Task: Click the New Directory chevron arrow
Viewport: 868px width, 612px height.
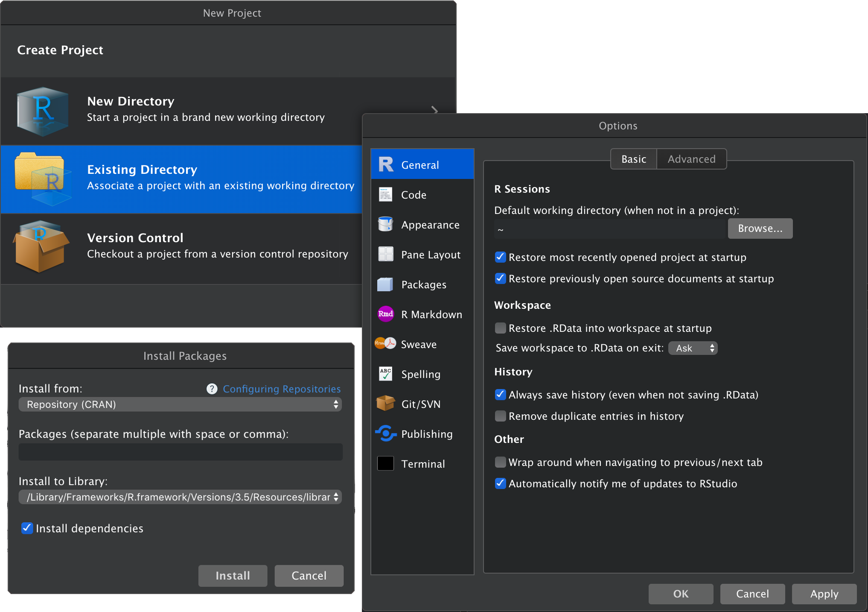Action: coord(434,111)
